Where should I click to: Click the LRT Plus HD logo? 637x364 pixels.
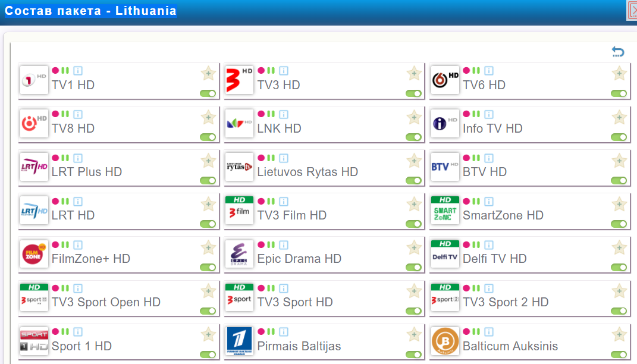pyautogui.click(x=34, y=167)
